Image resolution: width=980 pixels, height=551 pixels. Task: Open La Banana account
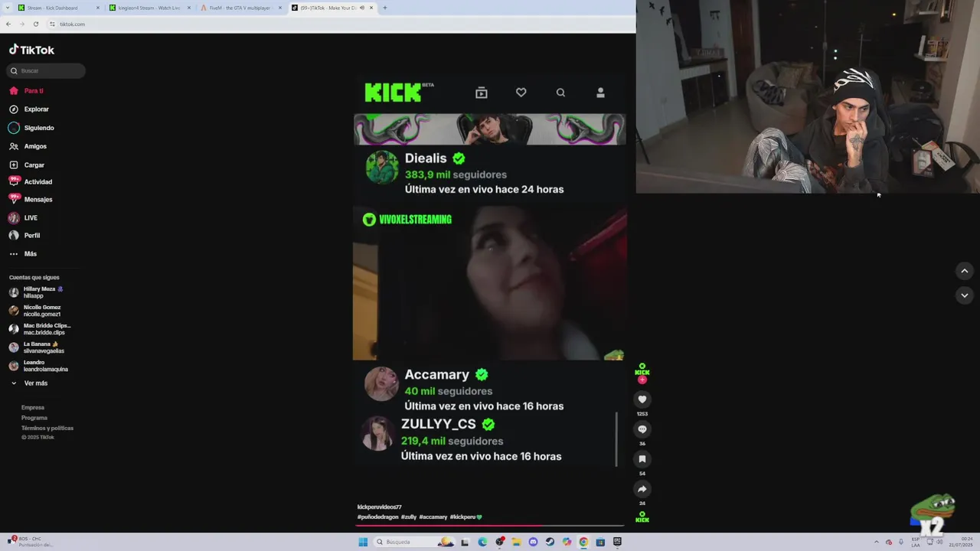click(38, 347)
